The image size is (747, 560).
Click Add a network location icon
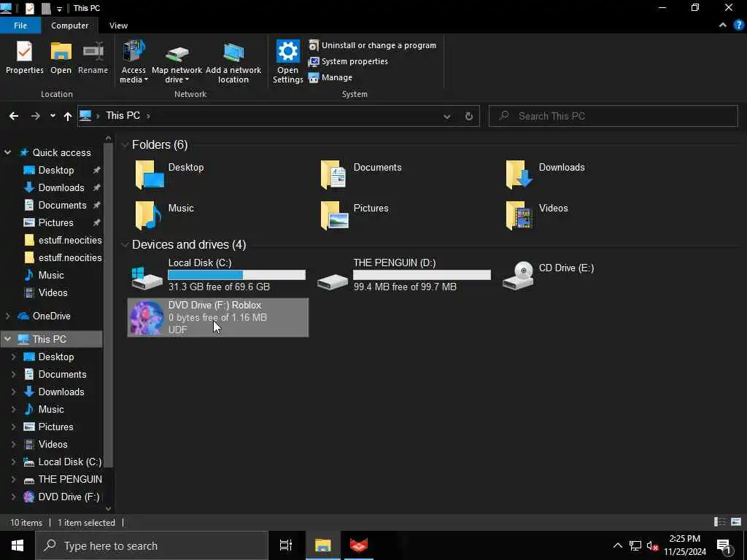click(233, 62)
